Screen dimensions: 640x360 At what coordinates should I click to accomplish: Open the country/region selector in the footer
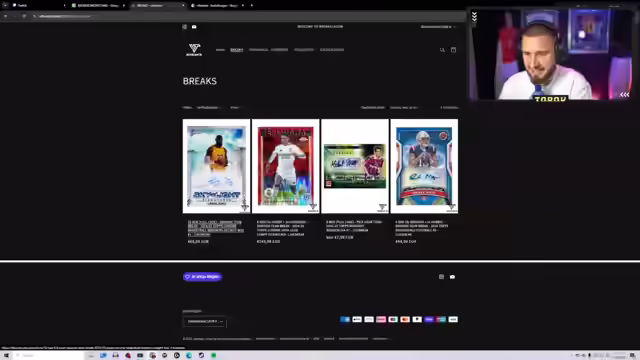[x=204, y=322]
